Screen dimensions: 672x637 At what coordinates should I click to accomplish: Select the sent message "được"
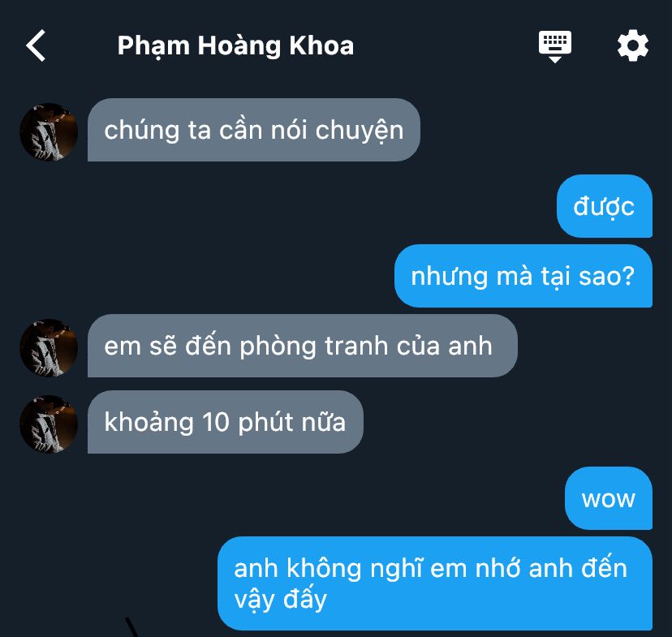[605, 206]
